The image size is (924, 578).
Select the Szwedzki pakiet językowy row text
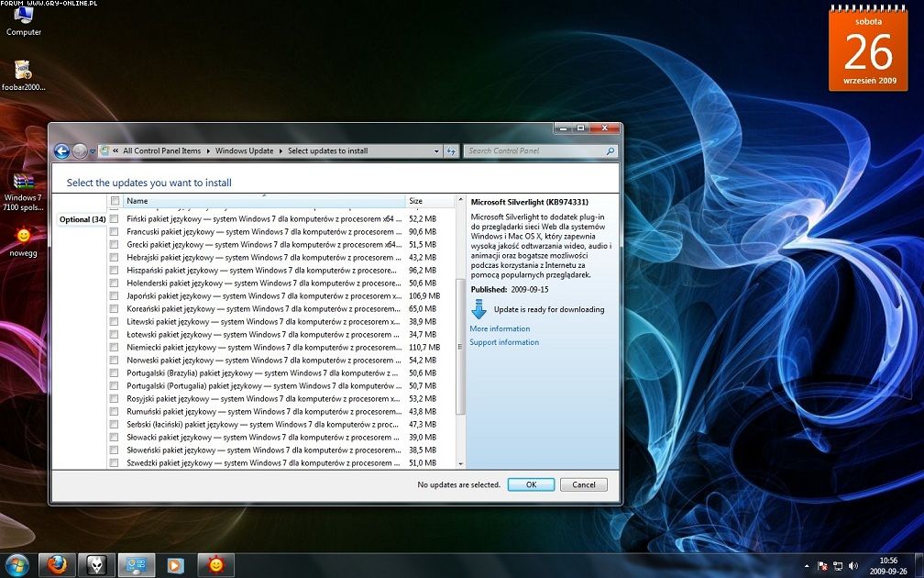click(264, 463)
